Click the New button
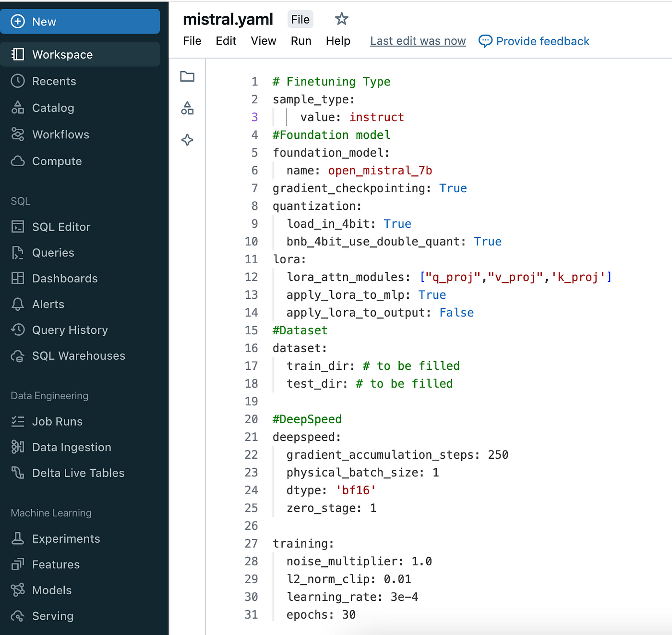Image resolution: width=672 pixels, height=635 pixels. click(80, 22)
